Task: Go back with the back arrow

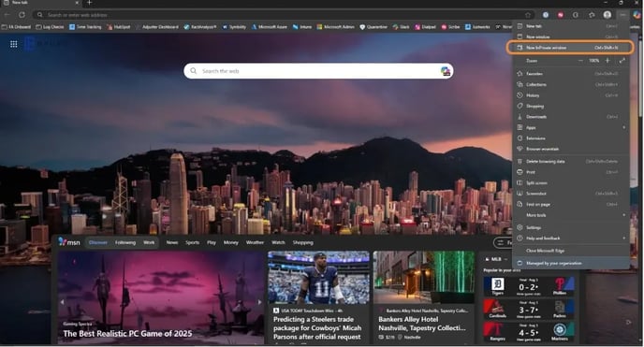Action: (x=7, y=15)
